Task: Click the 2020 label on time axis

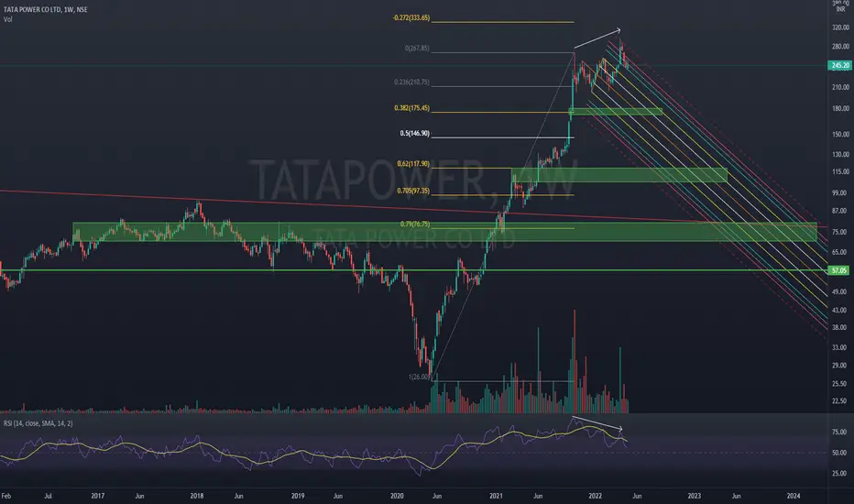Action: point(397,496)
